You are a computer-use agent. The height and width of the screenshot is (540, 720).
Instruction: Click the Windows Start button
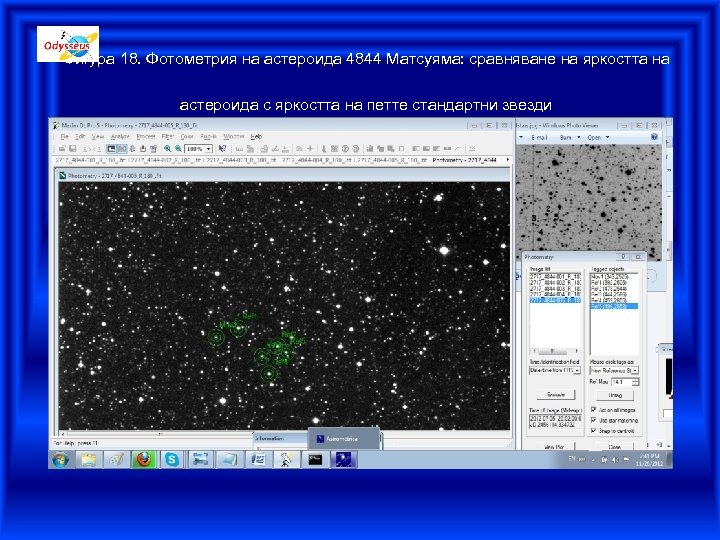61,460
